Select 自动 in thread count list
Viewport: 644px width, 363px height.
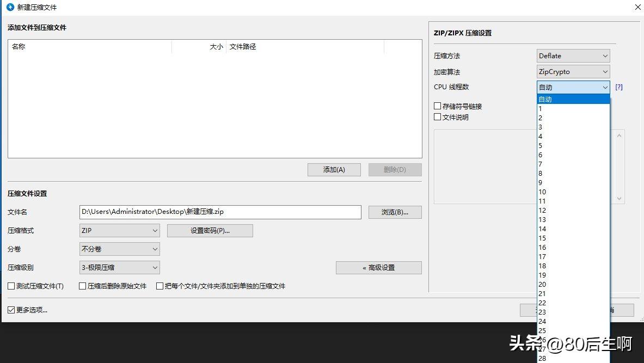(573, 100)
